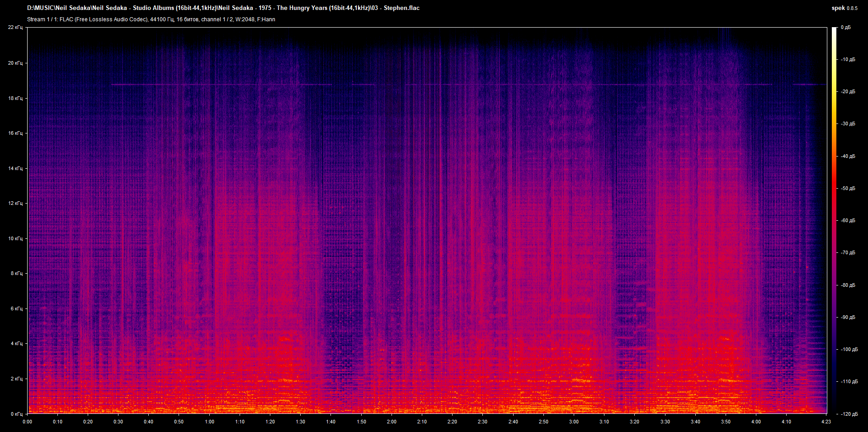Click the 16 кГц frequency label
The height and width of the screenshot is (432, 868).
pyautogui.click(x=15, y=133)
